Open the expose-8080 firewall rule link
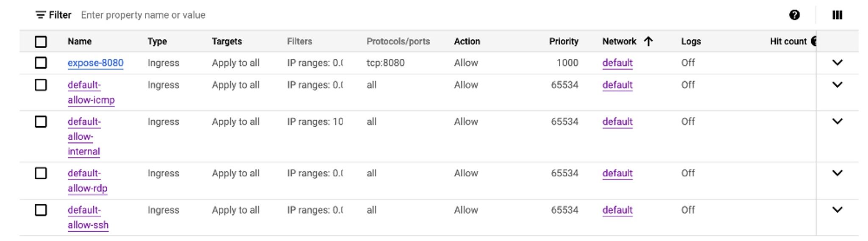This screenshot has height=241, width=868. tap(95, 63)
